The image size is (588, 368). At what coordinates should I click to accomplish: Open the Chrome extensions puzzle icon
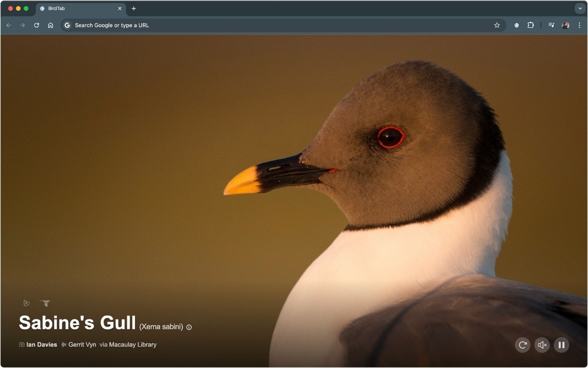tap(531, 25)
